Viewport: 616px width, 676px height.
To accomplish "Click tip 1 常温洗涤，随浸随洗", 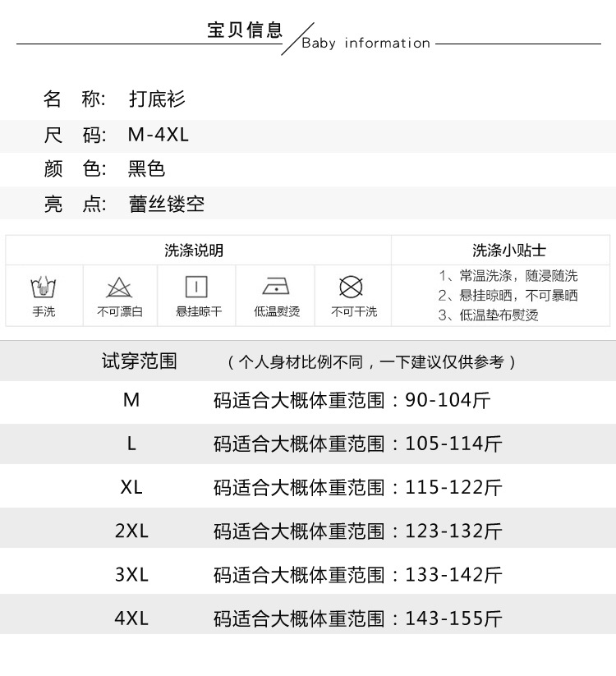I will pyautogui.click(x=508, y=275).
